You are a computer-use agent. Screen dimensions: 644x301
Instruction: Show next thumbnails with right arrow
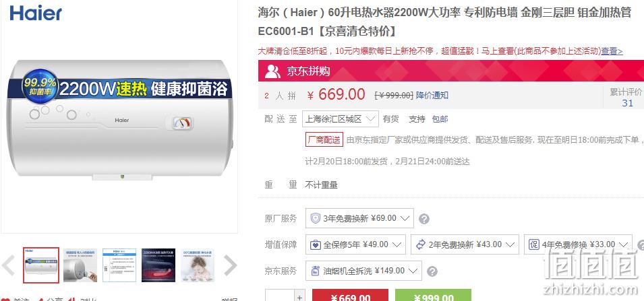click(x=230, y=265)
